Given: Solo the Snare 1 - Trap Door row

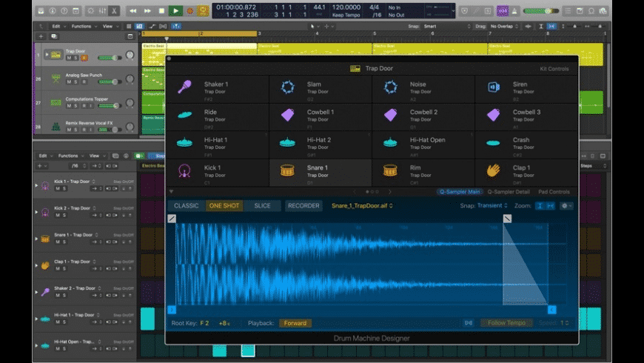Looking at the screenshot, I should point(64,242).
